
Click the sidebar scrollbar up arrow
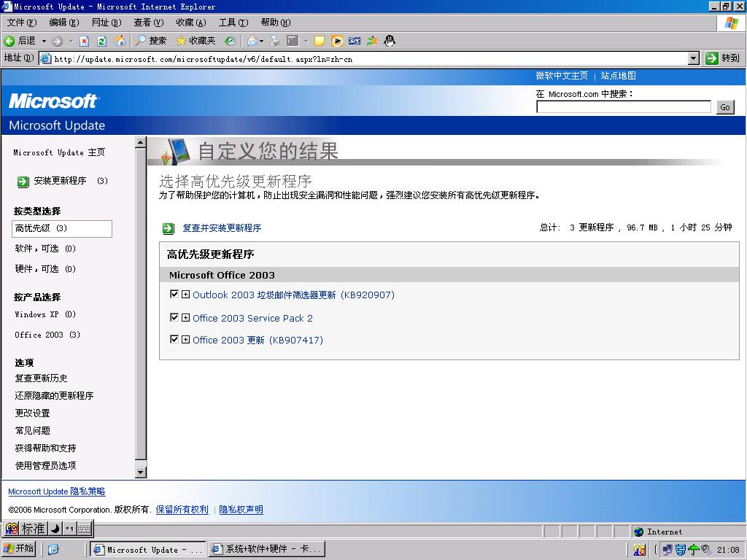141,142
